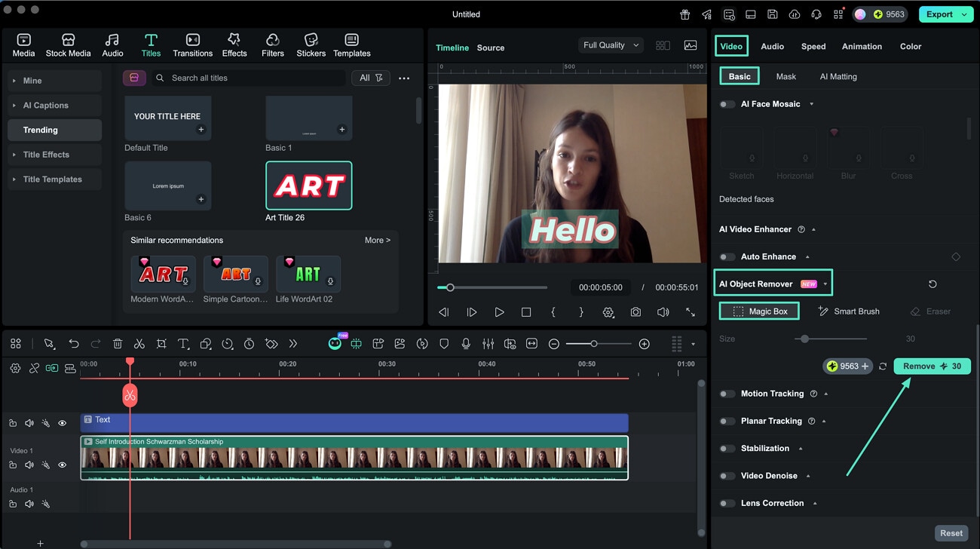Select the Art Title 26 thumbnail
This screenshot has width=980, height=549.
[308, 186]
